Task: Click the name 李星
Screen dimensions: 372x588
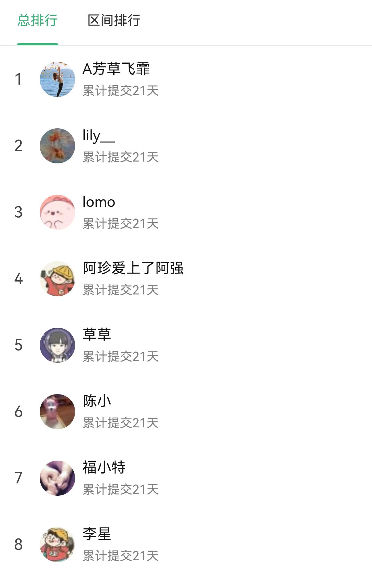Action: pyautogui.click(x=97, y=534)
